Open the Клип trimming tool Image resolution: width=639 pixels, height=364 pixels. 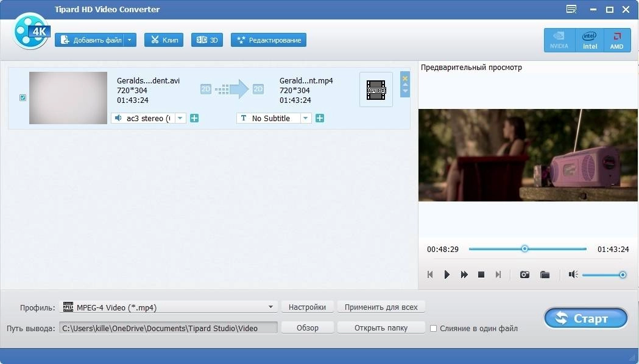pos(164,40)
